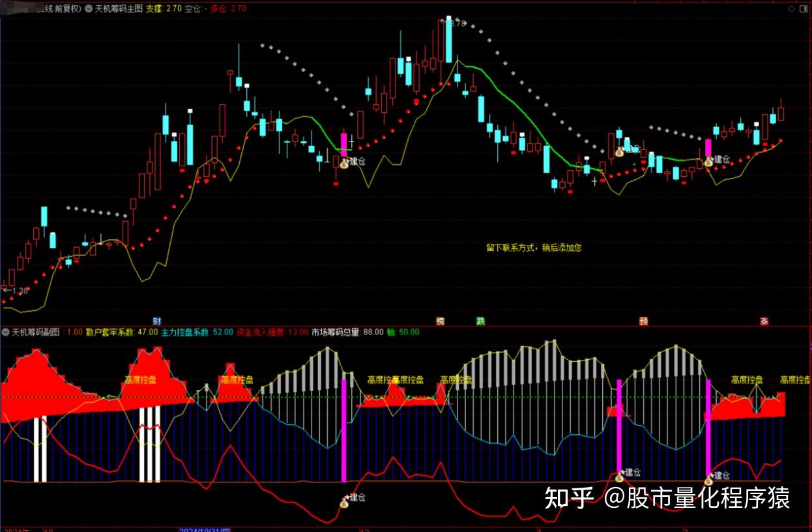Click the 天机筹码主图 indicator name
The height and width of the screenshot is (532, 812).
[x=118, y=8]
